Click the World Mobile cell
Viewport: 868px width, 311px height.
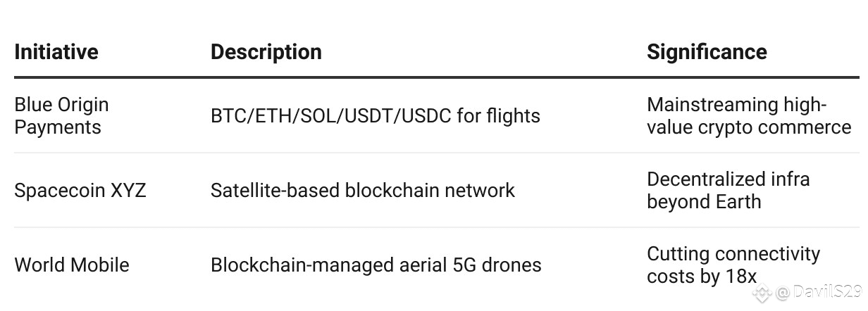[72, 265]
